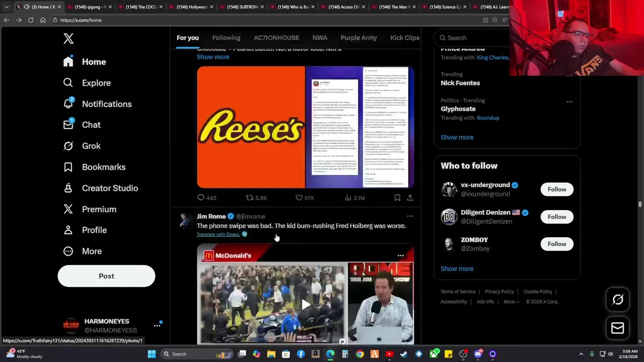View analytics of the Reese's post (2.1M)

354,198
